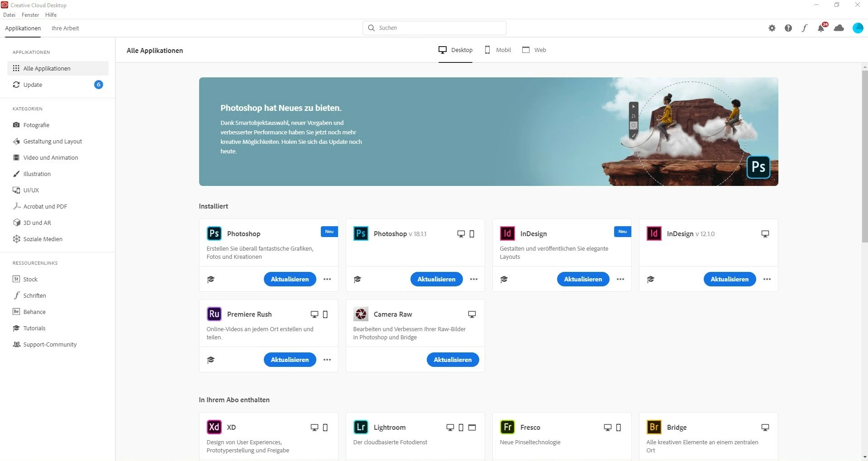Select the Applikationen tab

click(23, 28)
